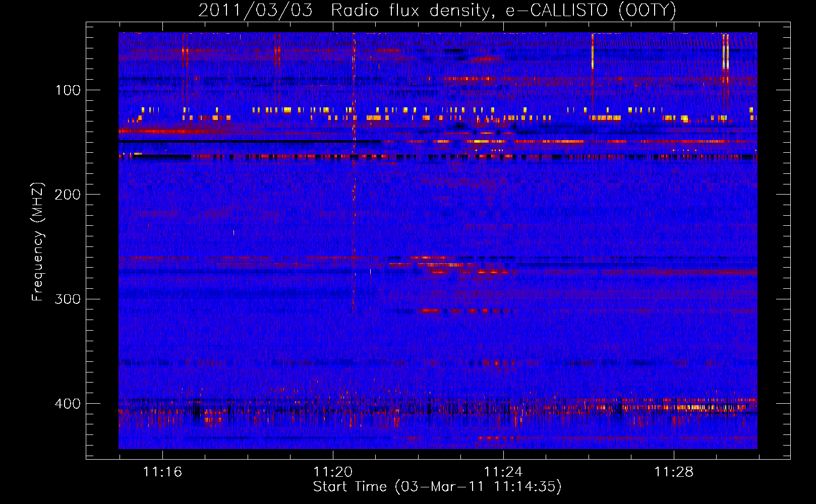Screen dimensions: 816x504
Task: Select the 300 frequency axis label
Action: (x=68, y=299)
